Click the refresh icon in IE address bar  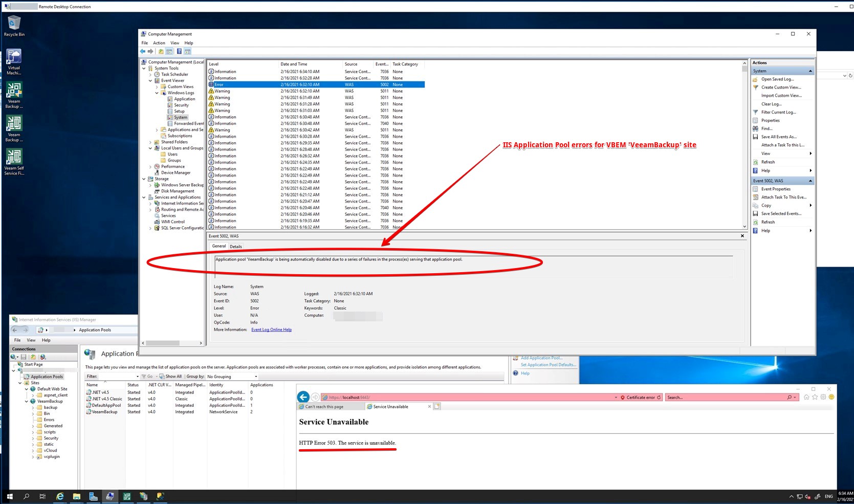click(659, 397)
